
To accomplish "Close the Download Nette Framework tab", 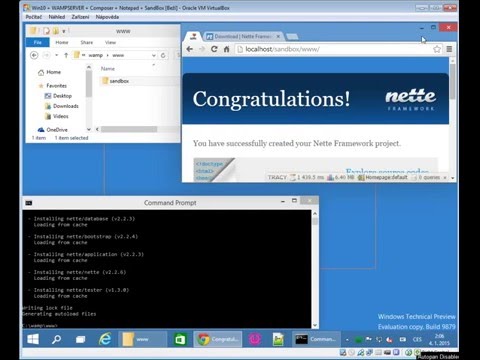I will pyautogui.click(x=278, y=36).
